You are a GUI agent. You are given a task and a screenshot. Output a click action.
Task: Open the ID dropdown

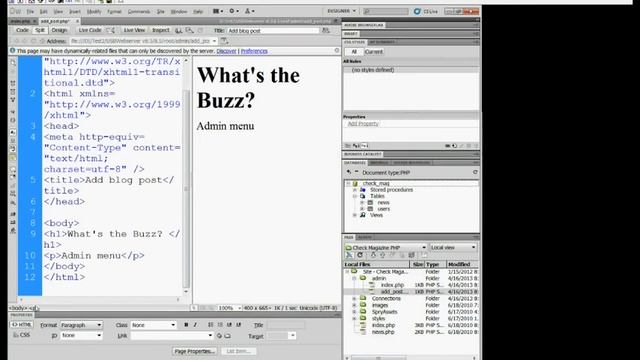tap(81, 336)
